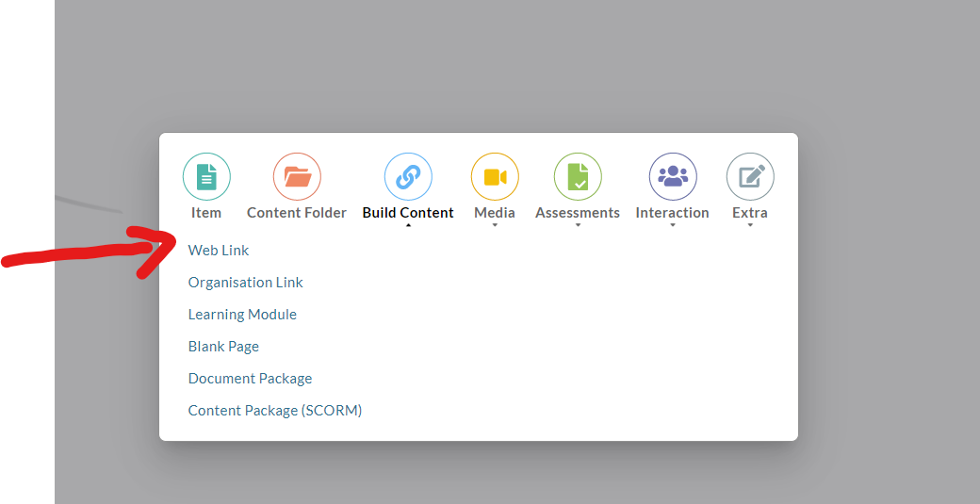Image resolution: width=980 pixels, height=504 pixels.
Task: Click the gray Extra pencil icon
Action: point(750,177)
